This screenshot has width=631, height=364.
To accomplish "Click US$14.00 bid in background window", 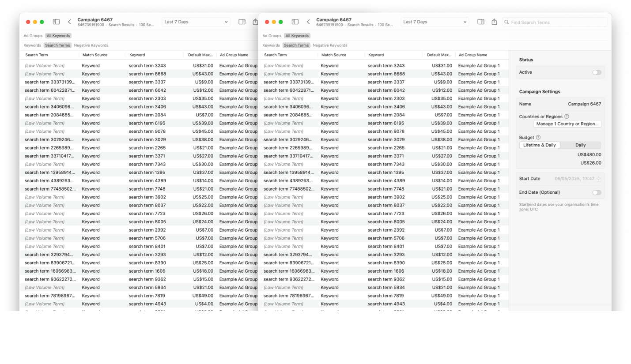I will 203,180.
